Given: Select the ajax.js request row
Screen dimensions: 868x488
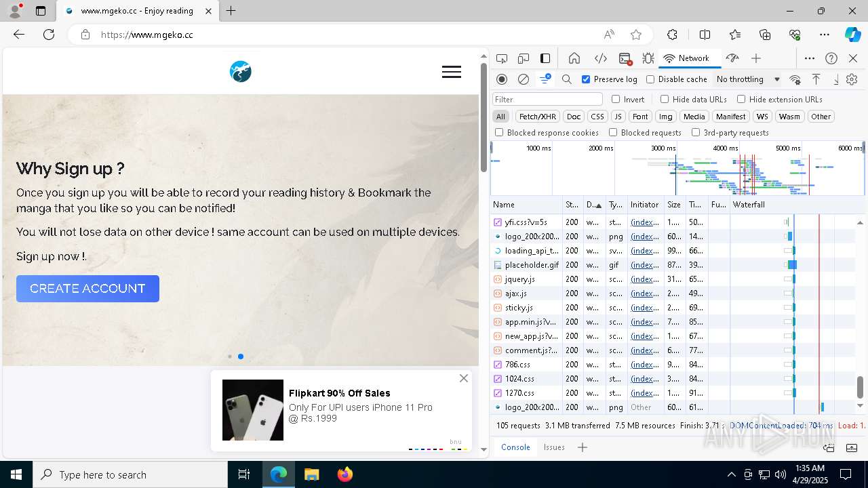Looking at the screenshot, I should 673,293.
